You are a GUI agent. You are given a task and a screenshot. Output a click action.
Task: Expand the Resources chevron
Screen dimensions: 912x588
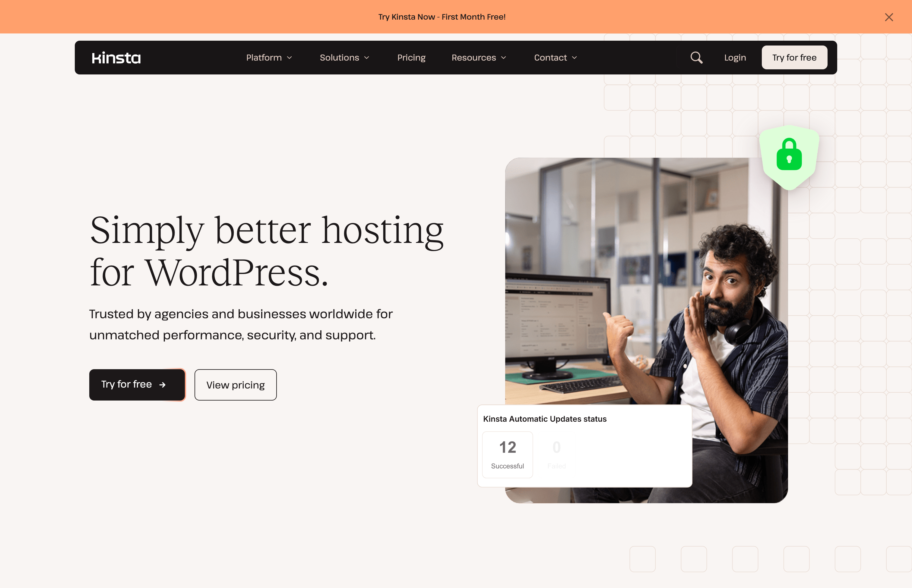click(x=504, y=58)
